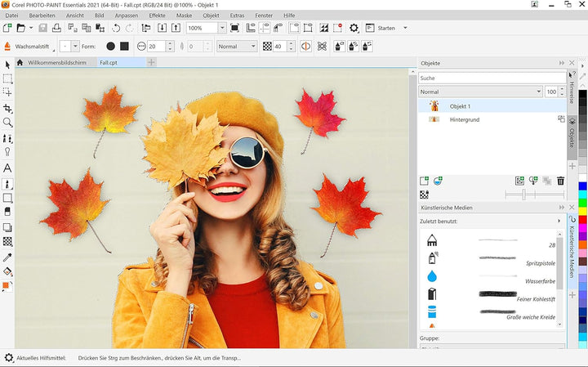Expand the Zuletzt benutzt flyout arrow

click(x=559, y=221)
